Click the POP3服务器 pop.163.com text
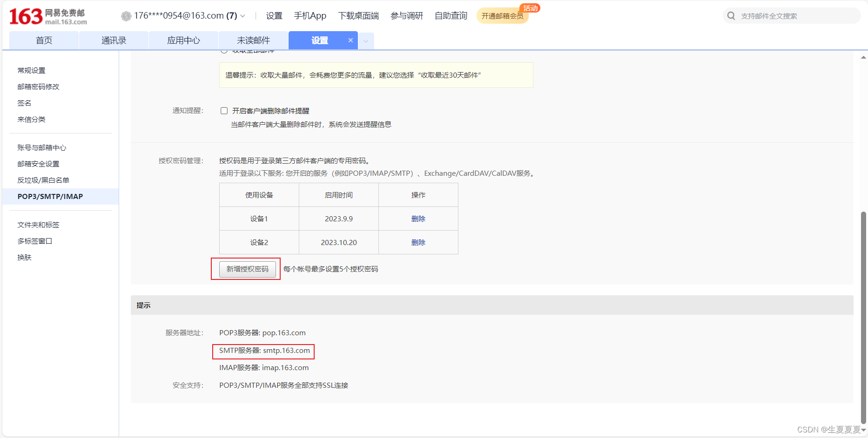 pyautogui.click(x=262, y=332)
